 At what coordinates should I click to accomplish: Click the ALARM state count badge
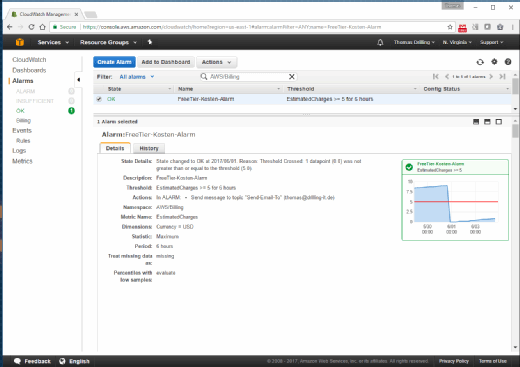71,91
